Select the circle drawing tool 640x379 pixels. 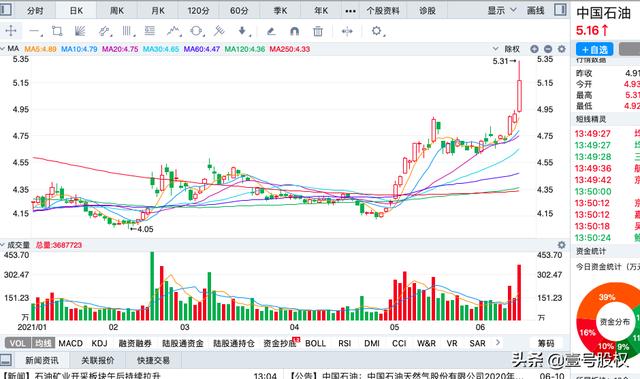coord(197,31)
